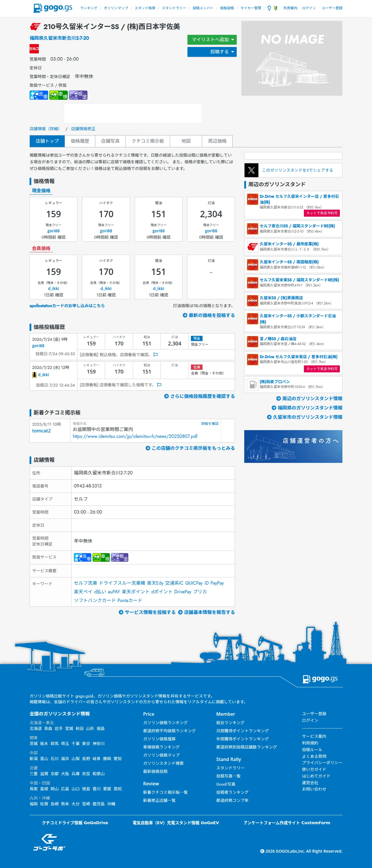This screenshot has height=868, width=372.
Task: Click the Idemitsu icon beside 久留米インターSS / 最所産業(株)
Action: pos(252,247)
